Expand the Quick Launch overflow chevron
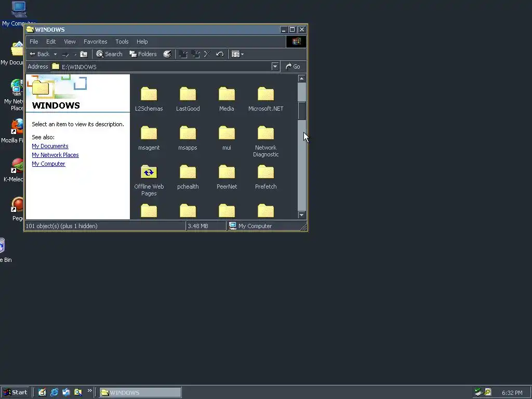This screenshot has width=532, height=399. tap(89, 391)
